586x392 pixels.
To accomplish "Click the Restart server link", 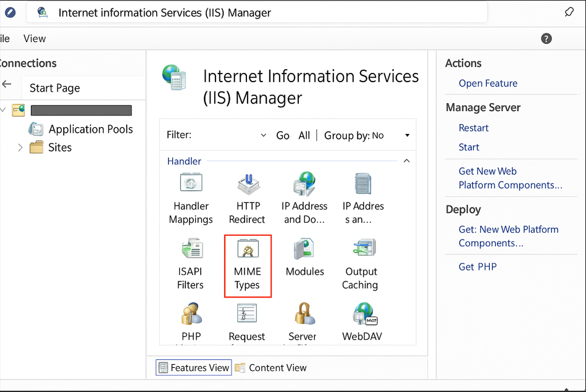I will [x=474, y=128].
